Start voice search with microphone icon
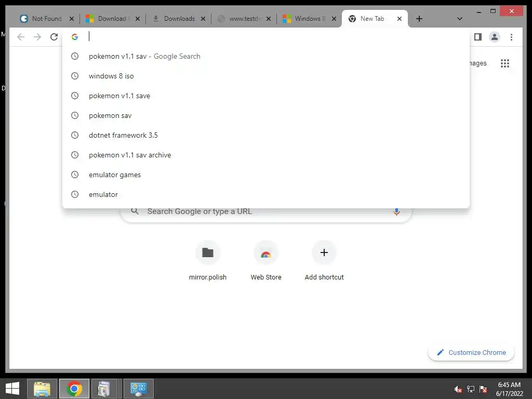 [396, 211]
